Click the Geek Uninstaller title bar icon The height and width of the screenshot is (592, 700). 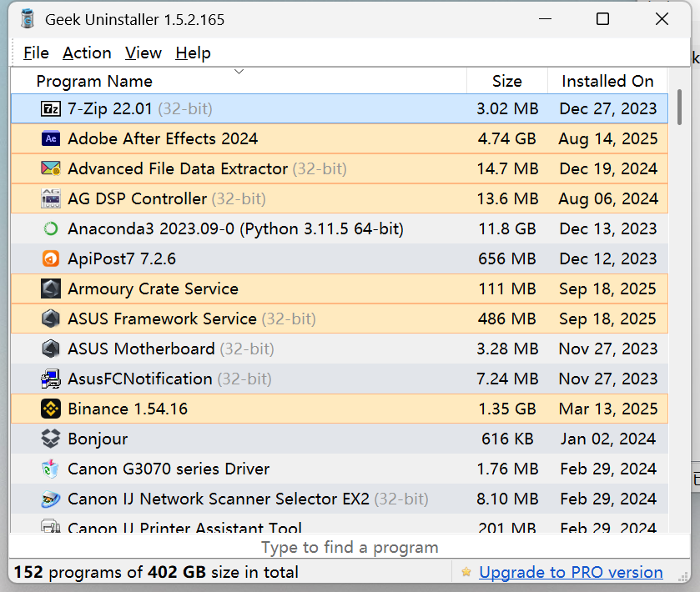26,18
